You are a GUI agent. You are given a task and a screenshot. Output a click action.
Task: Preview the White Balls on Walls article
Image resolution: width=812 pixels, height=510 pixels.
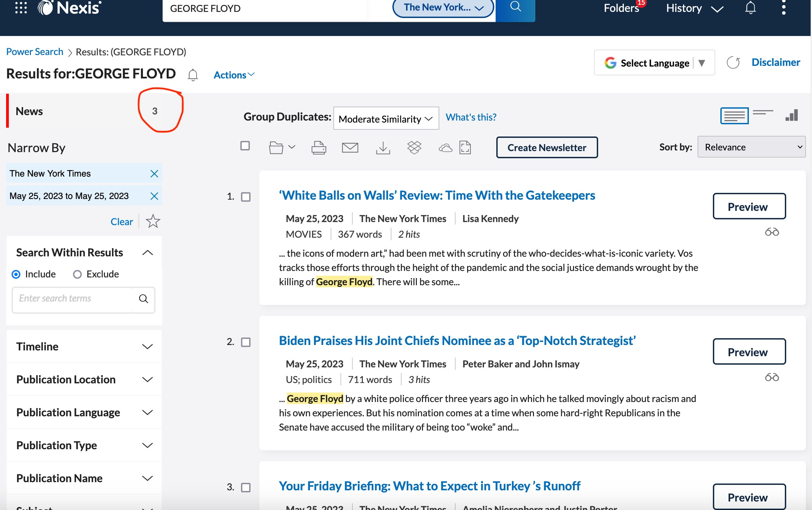749,206
